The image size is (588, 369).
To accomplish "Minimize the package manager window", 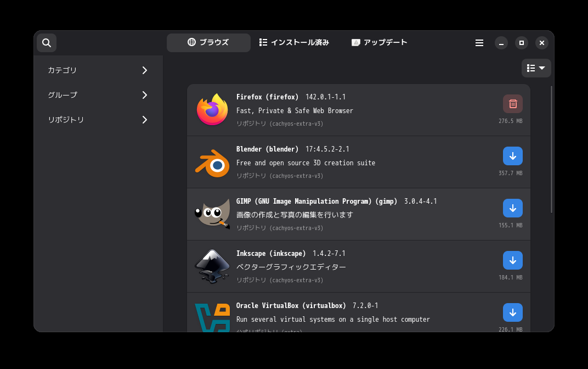I will point(501,43).
